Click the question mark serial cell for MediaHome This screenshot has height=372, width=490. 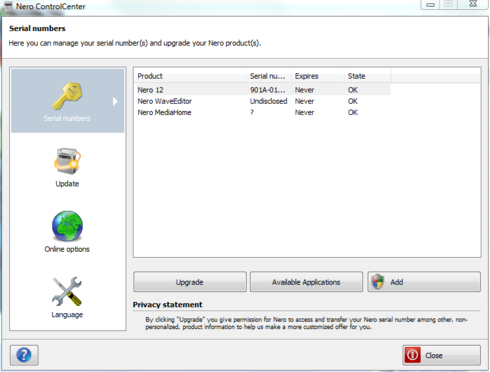coord(252,112)
